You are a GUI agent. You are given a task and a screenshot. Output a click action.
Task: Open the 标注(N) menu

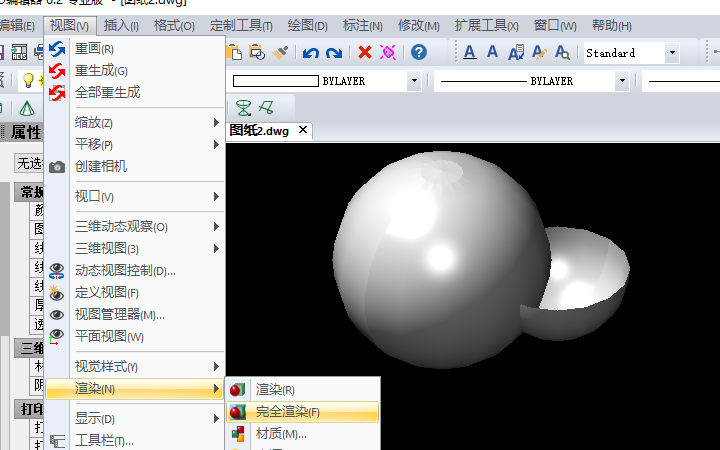pyautogui.click(x=363, y=26)
